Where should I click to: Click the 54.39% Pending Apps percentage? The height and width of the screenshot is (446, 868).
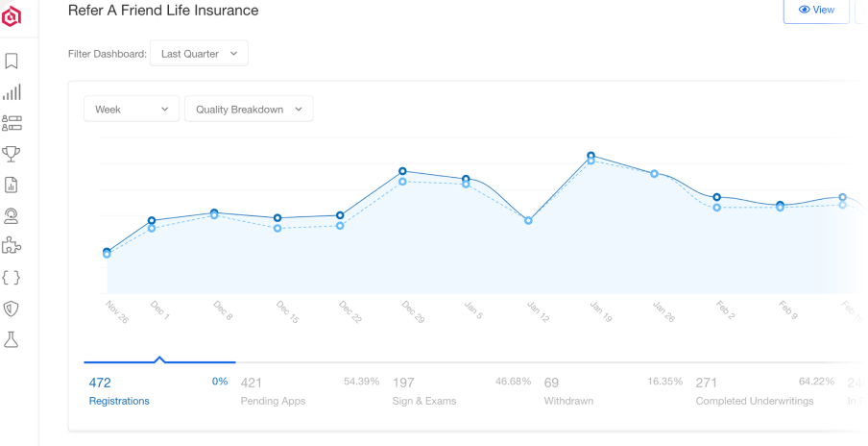pyautogui.click(x=361, y=382)
